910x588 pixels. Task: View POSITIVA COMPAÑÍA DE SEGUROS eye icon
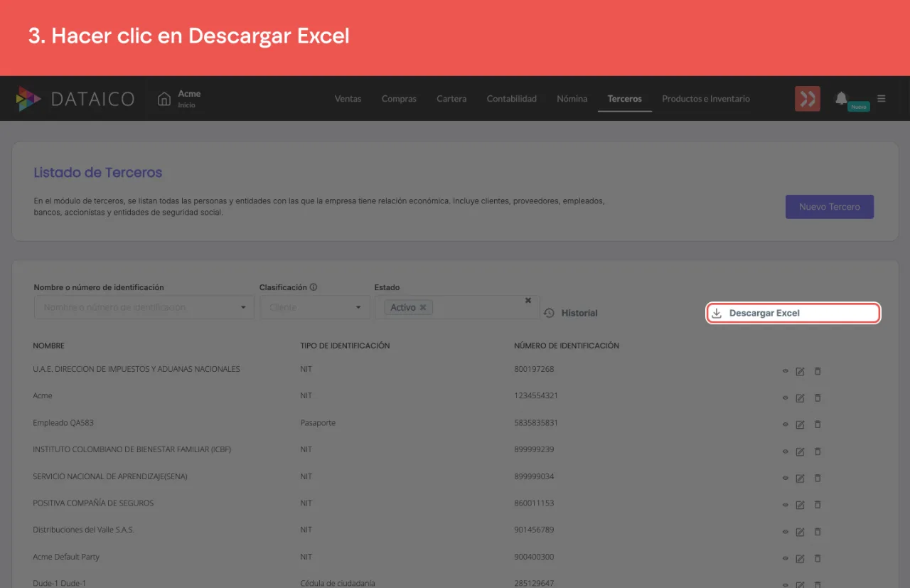(x=786, y=505)
